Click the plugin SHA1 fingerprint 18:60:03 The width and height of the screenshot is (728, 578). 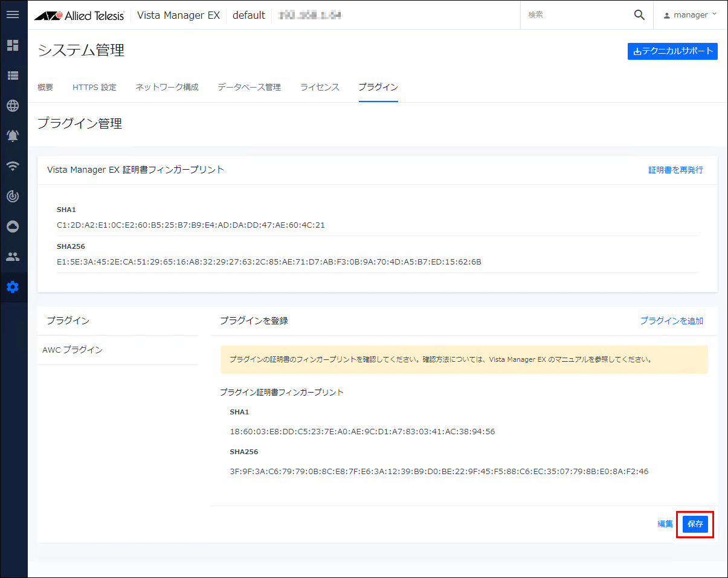(x=362, y=432)
